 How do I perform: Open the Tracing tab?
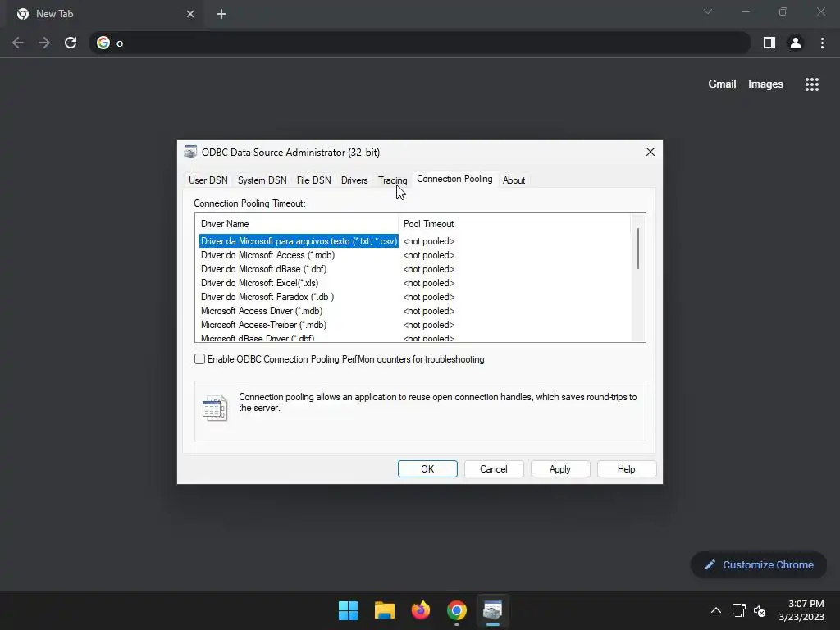click(x=392, y=180)
